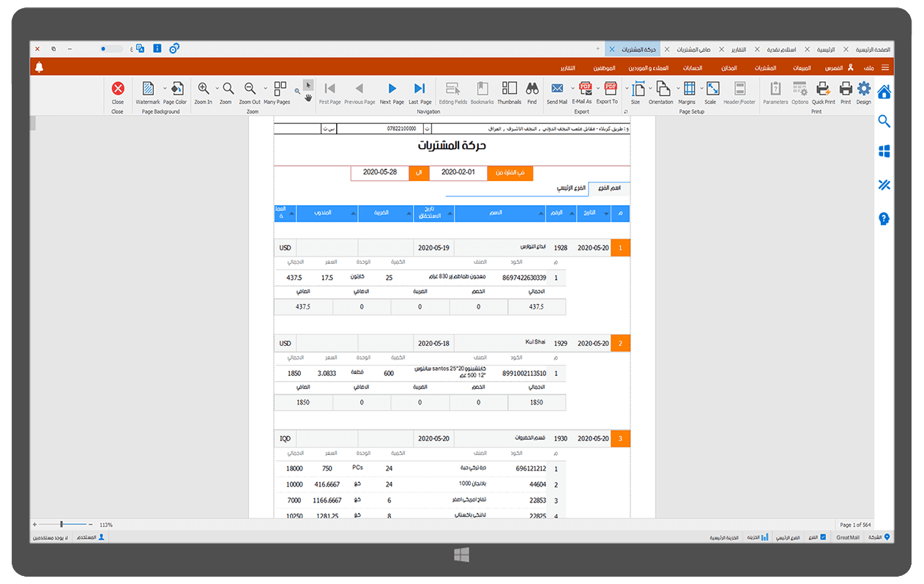Click the Last Page button
The image size is (924, 584).
click(420, 89)
